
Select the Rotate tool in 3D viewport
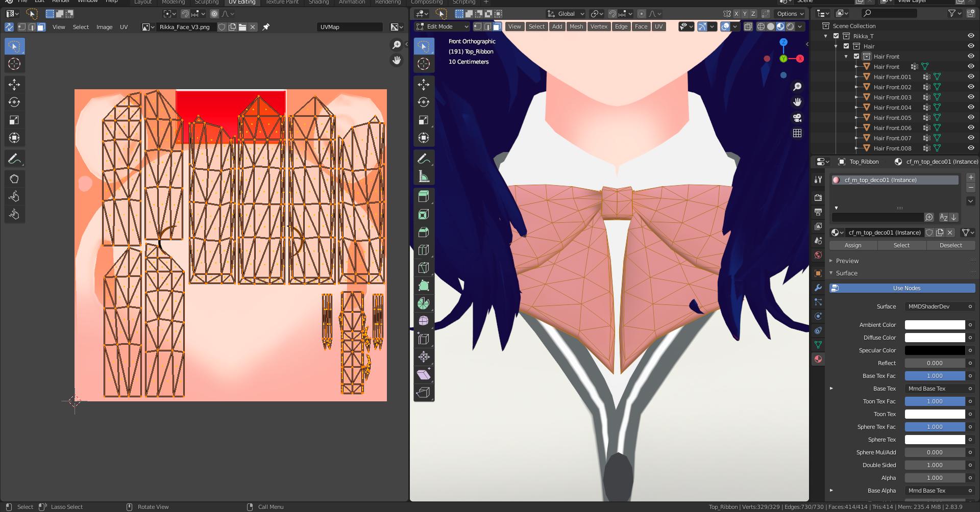pyautogui.click(x=424, y=103)
